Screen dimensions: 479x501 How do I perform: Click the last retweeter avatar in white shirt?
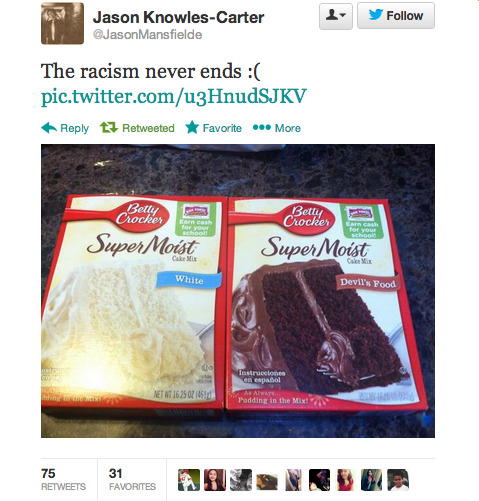click(398, 480)
